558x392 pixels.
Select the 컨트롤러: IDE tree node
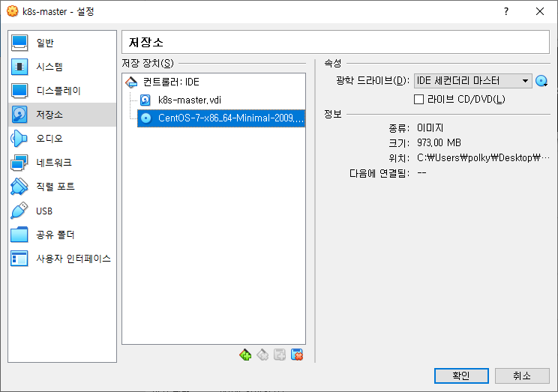click(214, 82)
